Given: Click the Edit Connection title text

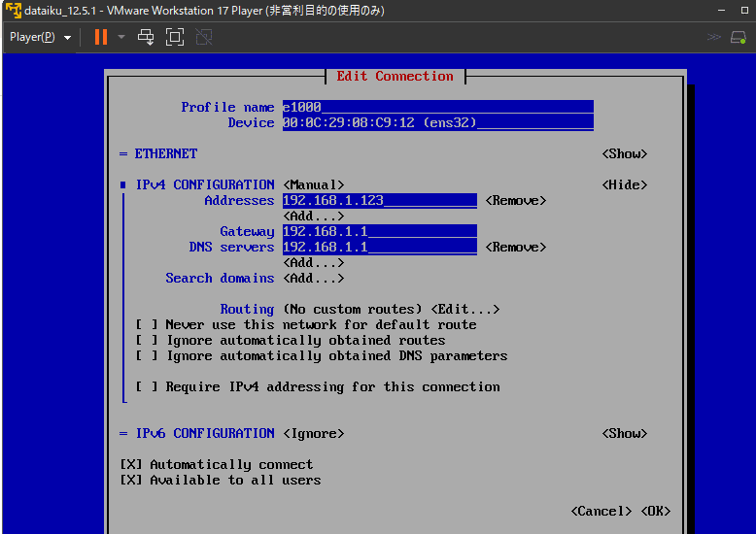Looking at the screenshot, I should click(x=395, y=76).
